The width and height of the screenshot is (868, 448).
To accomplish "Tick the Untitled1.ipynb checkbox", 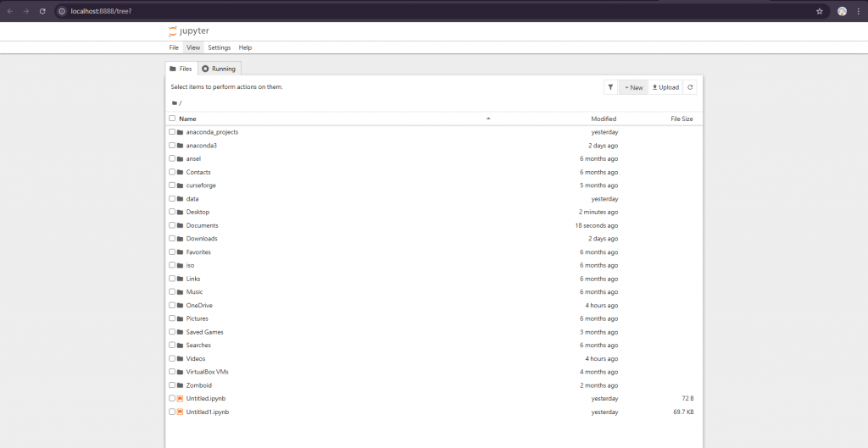I will tap(172, 412).
